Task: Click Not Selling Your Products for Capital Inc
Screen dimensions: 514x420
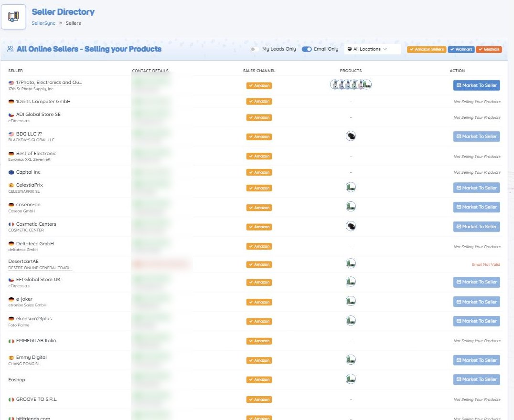Action: tap(477, 172)
